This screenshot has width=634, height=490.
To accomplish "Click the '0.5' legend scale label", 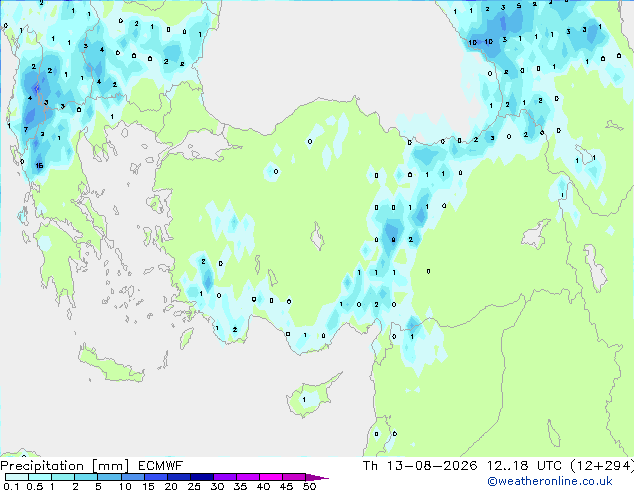I will [x=35, y=486].
